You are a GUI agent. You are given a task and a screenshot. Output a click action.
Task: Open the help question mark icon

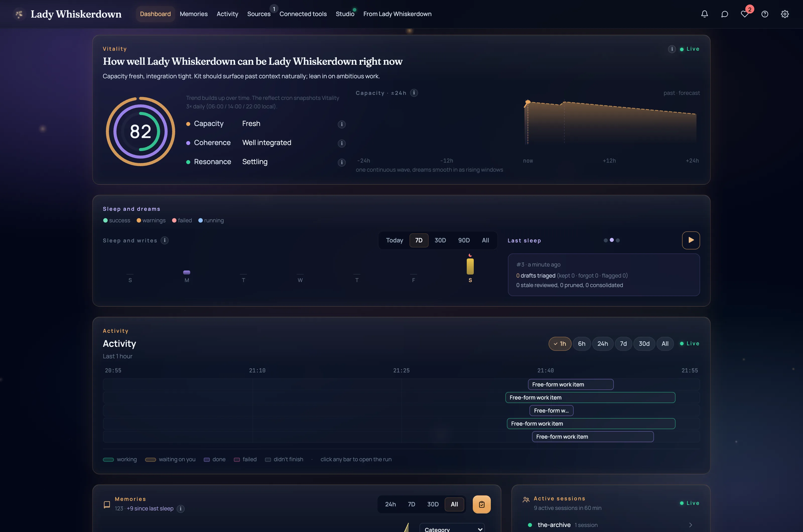tap(765, 14)
